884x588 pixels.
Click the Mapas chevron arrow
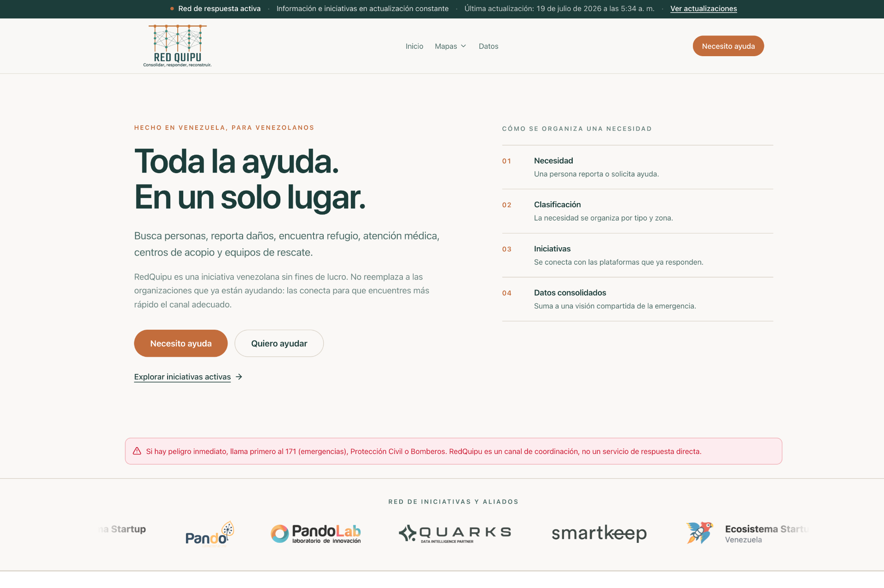click(464, 46)
